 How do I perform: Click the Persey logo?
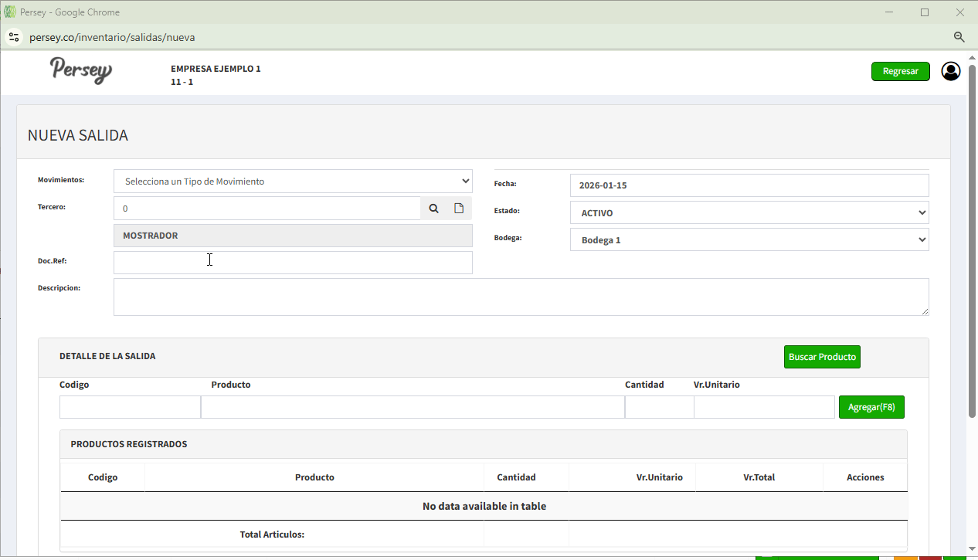81,70
